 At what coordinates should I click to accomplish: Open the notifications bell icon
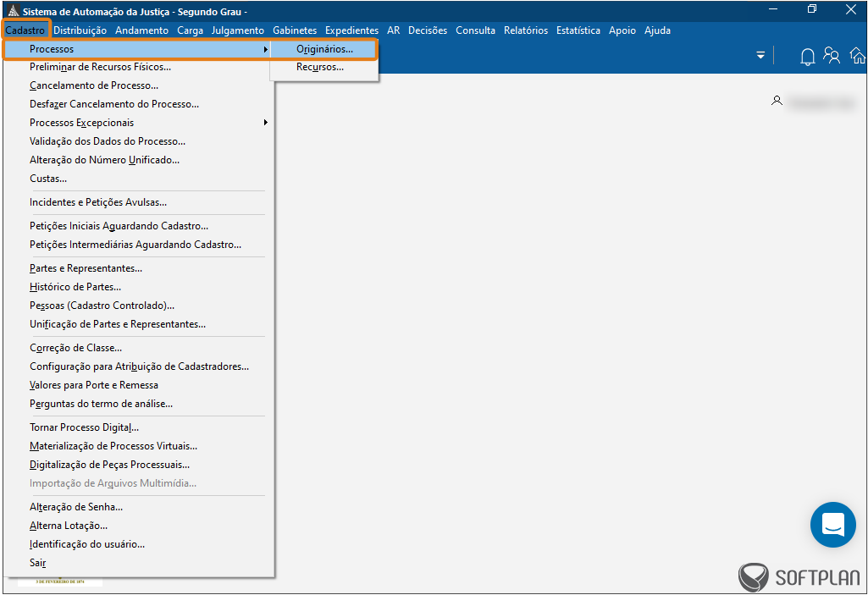point(807,57)
